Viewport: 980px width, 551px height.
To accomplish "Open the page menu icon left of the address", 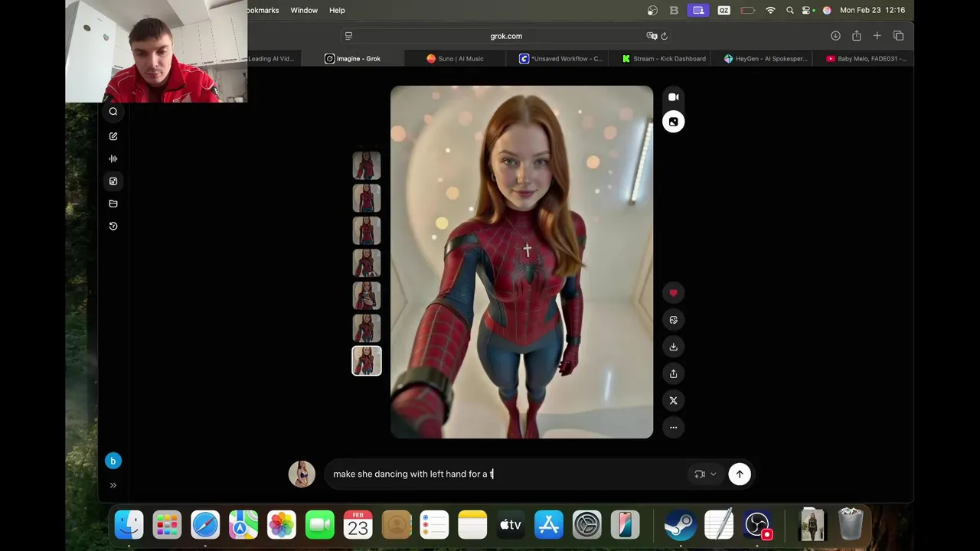I will [x=348, y=36].
